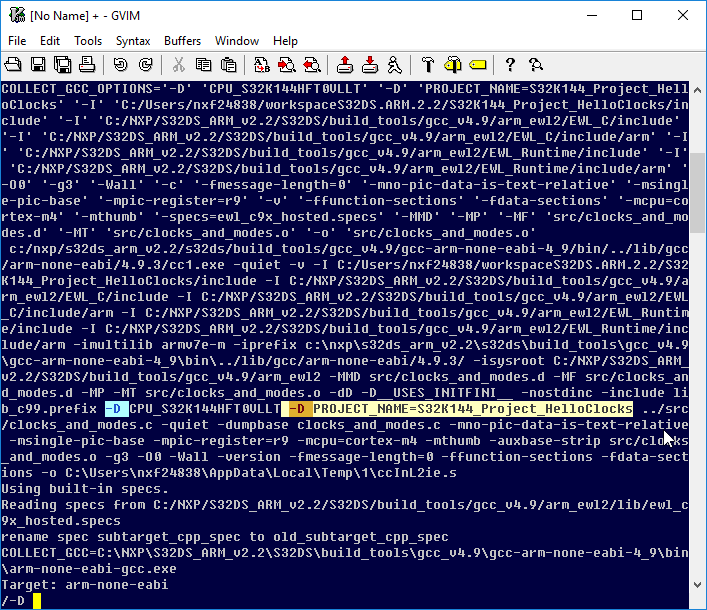Click the Find and Replace icon

pos(262,65)
